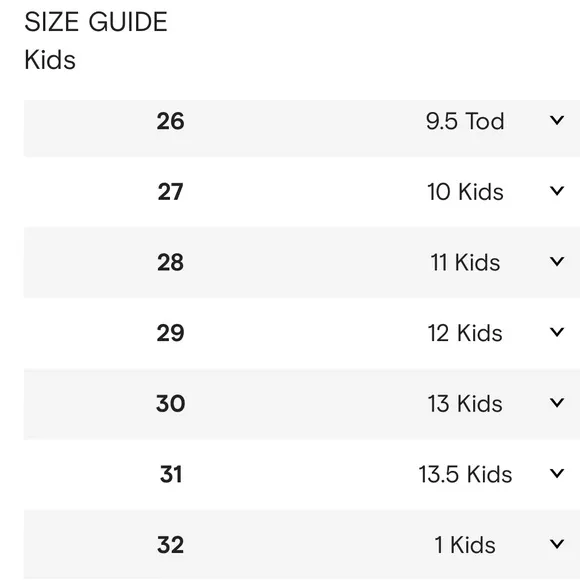
Task: Select the 9.5 Tod size label
Action: pyautogui.click(x=465, y=121)
